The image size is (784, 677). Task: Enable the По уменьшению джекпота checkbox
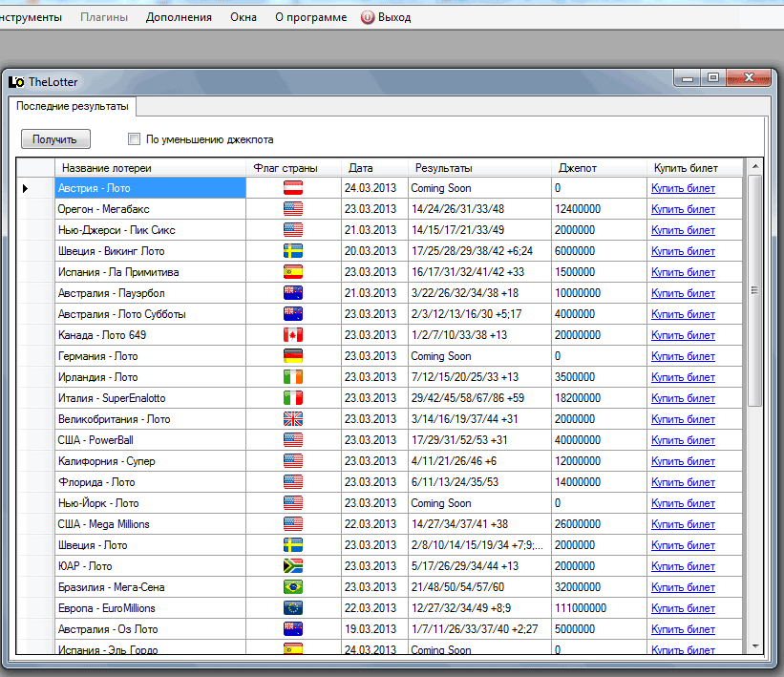pos(134,139)
